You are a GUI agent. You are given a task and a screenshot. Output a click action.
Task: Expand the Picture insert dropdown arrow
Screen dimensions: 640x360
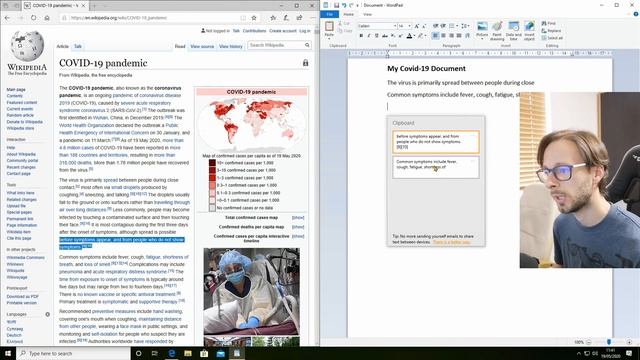[482, 38]
